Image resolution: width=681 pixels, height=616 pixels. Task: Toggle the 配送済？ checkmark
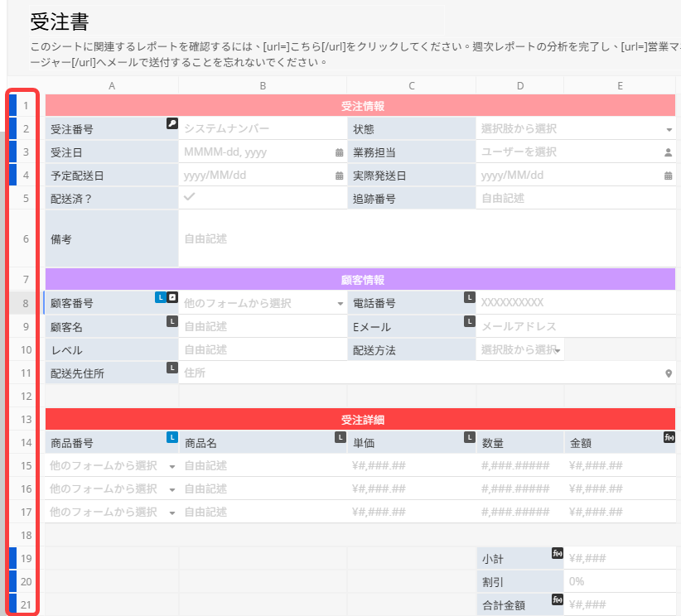189,197
